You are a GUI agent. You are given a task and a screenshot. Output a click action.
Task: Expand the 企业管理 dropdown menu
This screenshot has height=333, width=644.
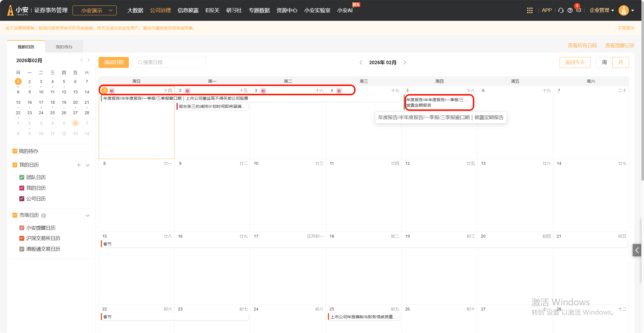coord(602,10)
